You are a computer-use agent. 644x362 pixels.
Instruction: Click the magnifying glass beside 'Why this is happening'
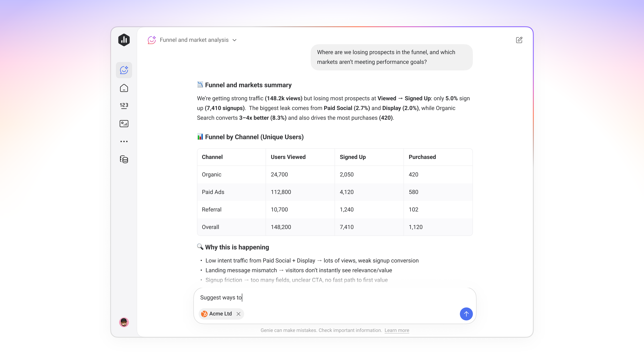[200, 247]
